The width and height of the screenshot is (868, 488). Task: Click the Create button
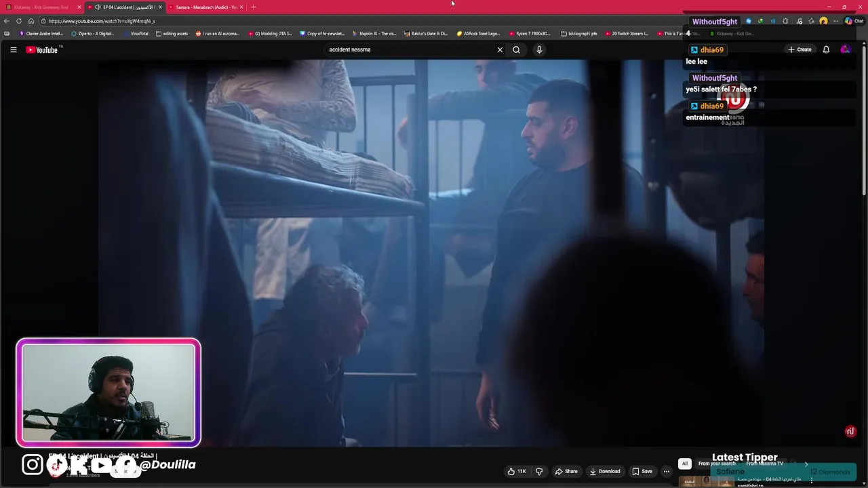pyautogui.click(x=800, y=49)
